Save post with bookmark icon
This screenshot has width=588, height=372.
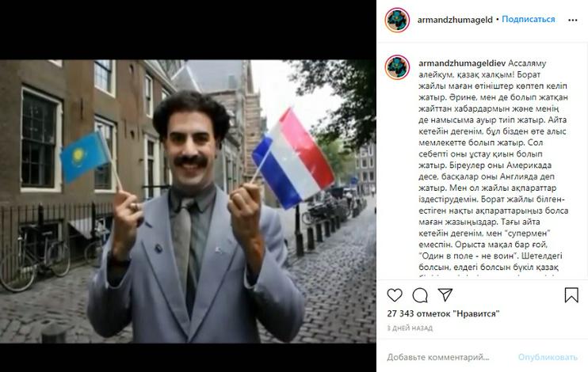pos(571,295)
